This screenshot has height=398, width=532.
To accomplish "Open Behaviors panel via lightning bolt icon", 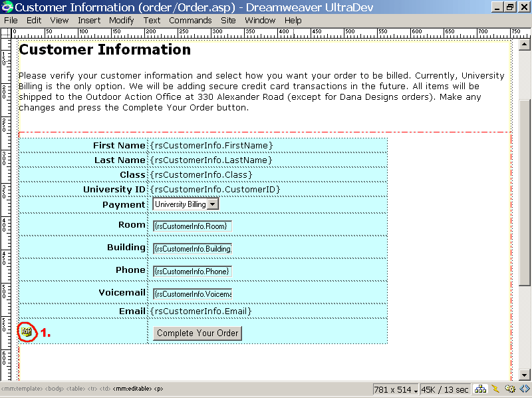I will (x=495, y=389).
